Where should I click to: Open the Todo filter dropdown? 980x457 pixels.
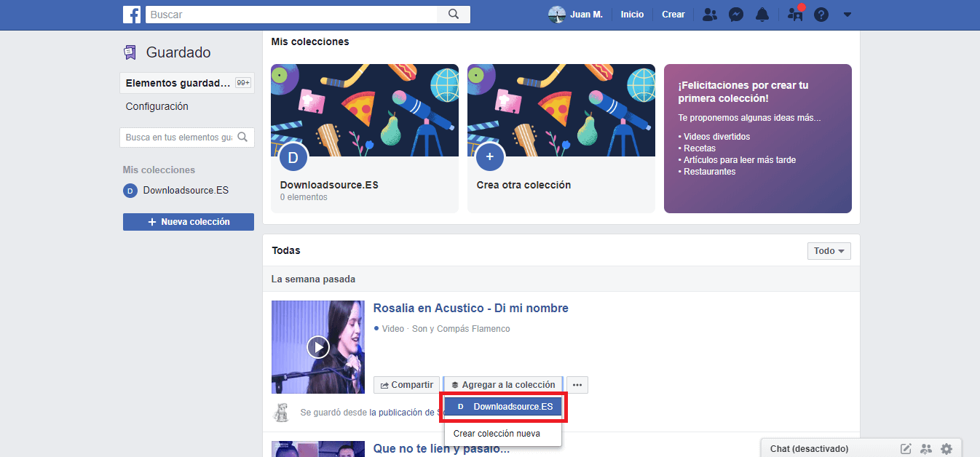(829, 251)
